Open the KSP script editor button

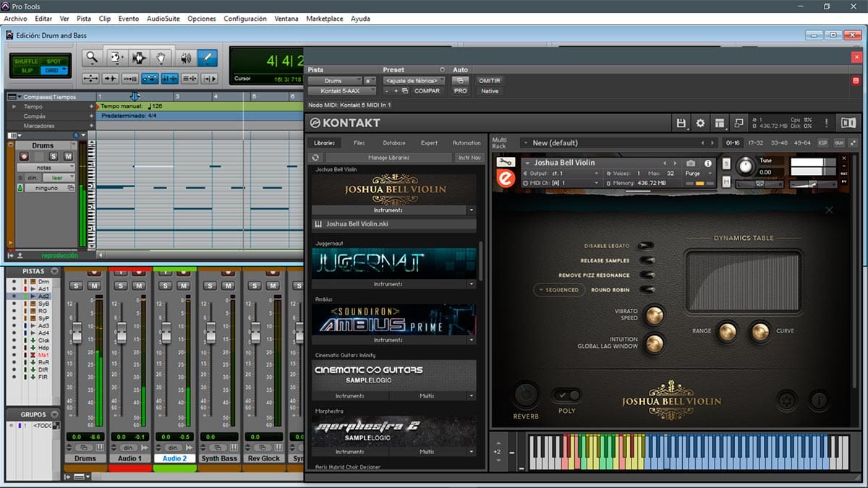coord(822,143)
